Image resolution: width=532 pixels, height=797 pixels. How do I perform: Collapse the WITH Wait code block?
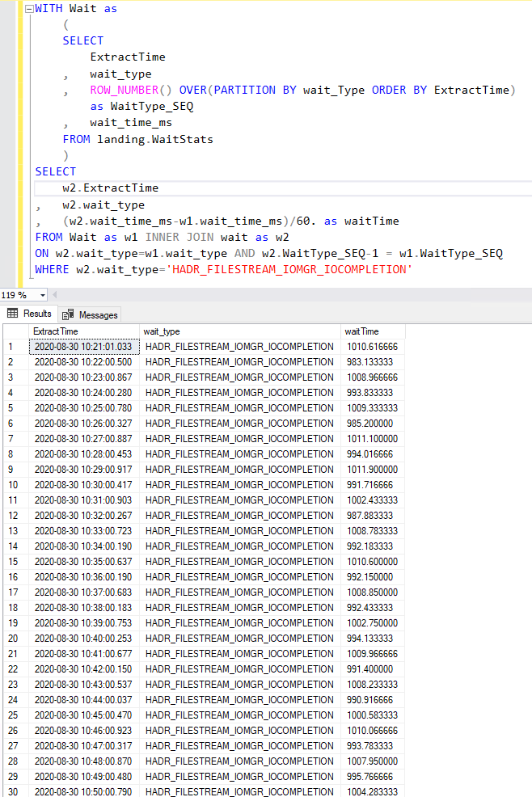point(29,11)
